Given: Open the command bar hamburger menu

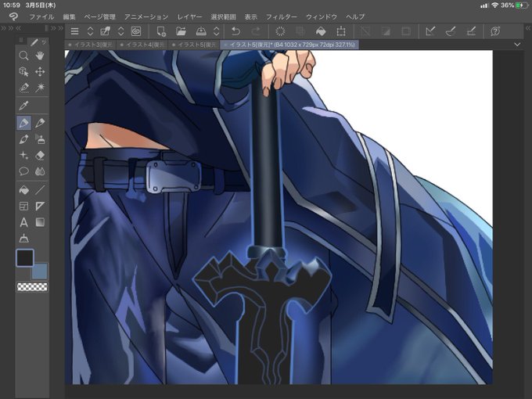Looking at the screenshot, I should (74, 31).
